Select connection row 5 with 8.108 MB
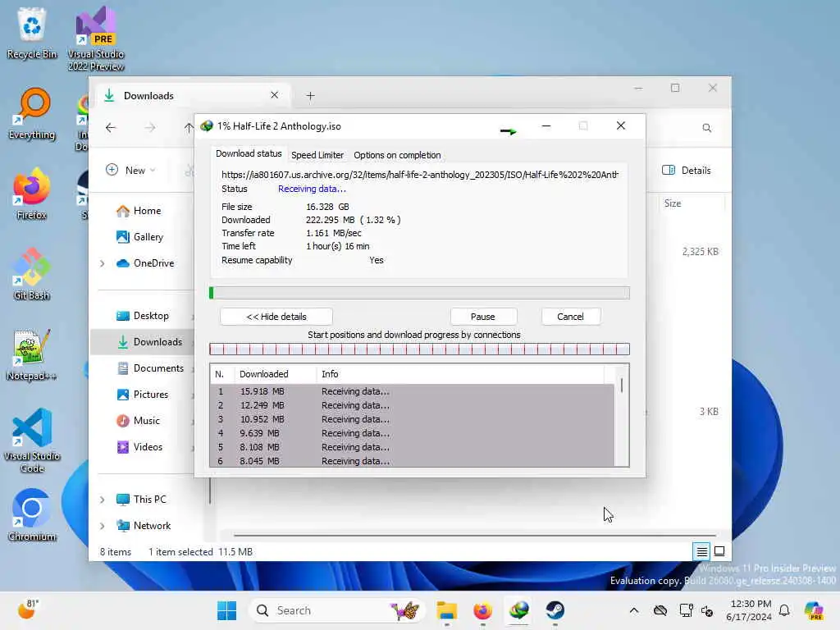The width and height of the screenshot is (840, 630). click(x=413, y=447)
